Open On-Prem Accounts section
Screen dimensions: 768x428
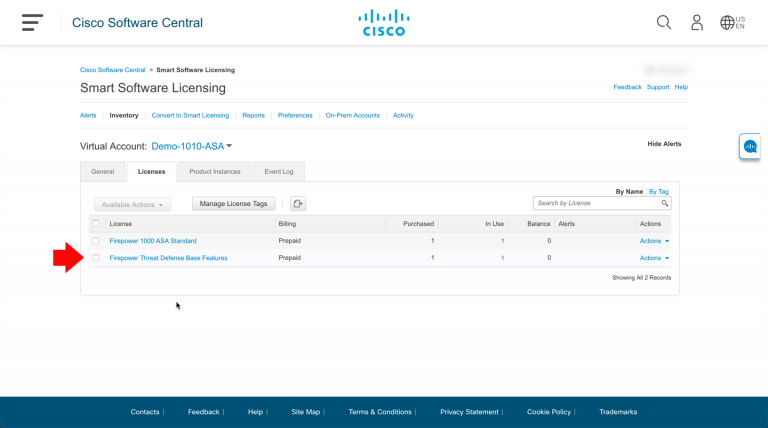[353, 116]
